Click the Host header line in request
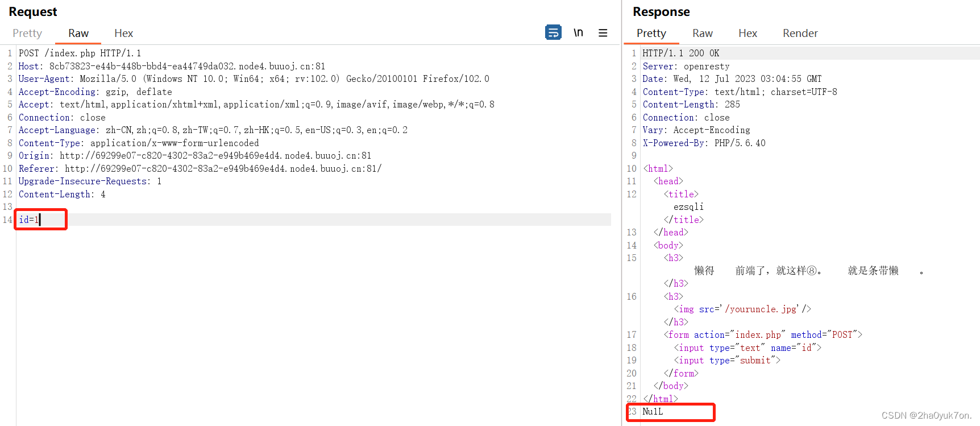 click(x=172, y=66)
